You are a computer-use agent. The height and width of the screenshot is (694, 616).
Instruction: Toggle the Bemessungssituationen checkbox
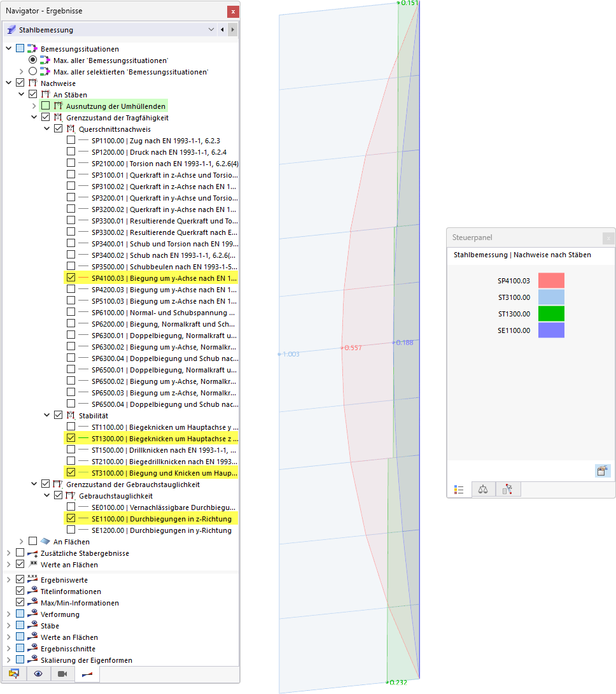pos(20,48)
